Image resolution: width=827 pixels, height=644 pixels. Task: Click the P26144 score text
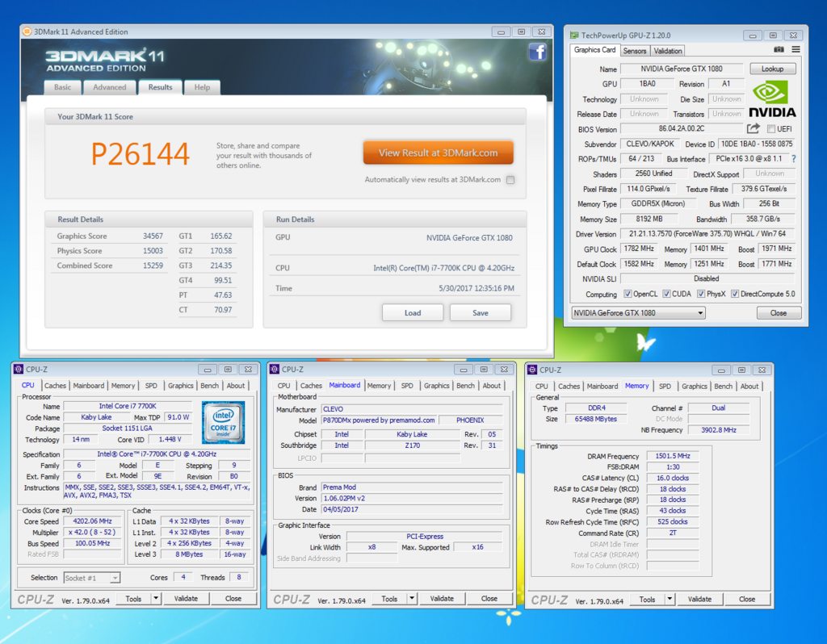click(141, 154)
